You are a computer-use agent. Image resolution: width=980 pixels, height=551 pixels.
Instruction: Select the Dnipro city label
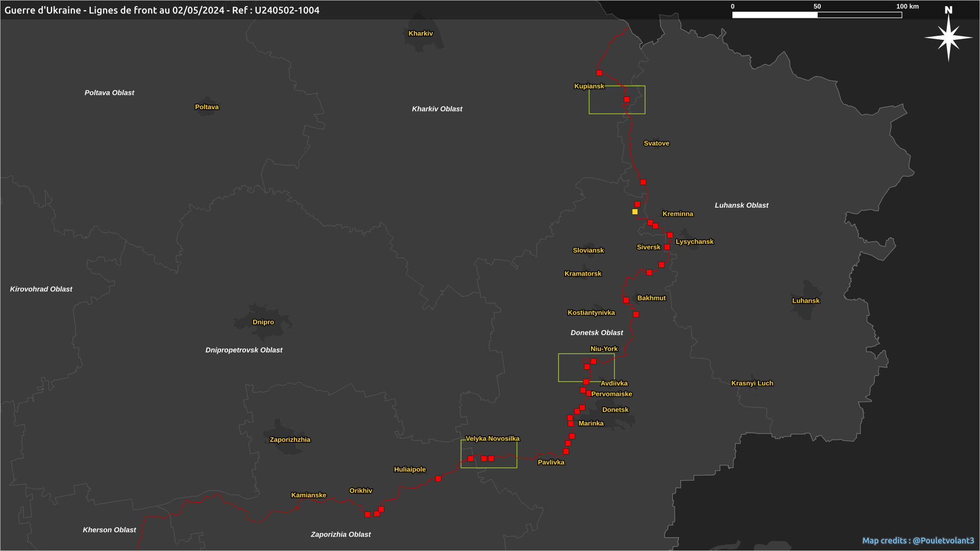(x=263, y=322)
